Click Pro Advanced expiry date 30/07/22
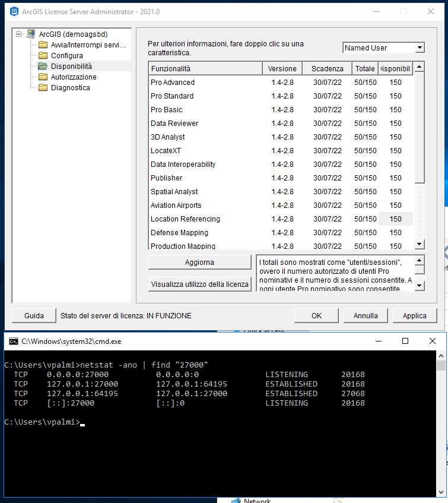This screenshot has height=503, width=448. click(x=327, y=83)
